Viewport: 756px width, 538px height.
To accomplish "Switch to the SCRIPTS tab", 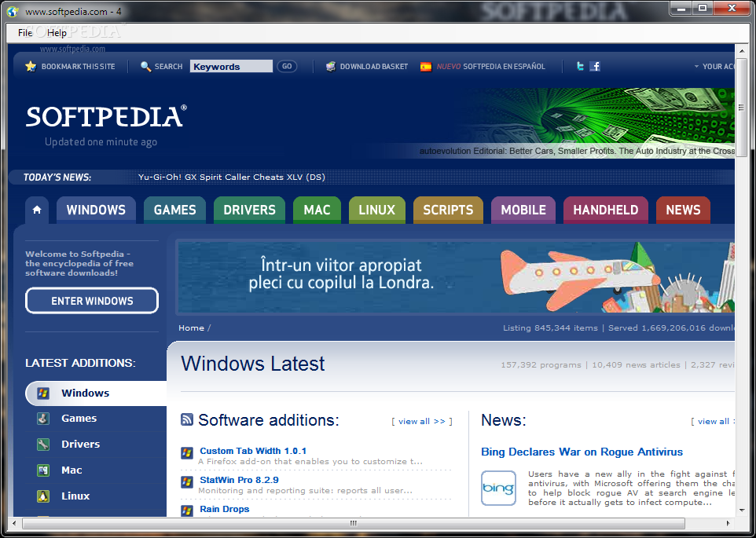I will coord(449,210).
